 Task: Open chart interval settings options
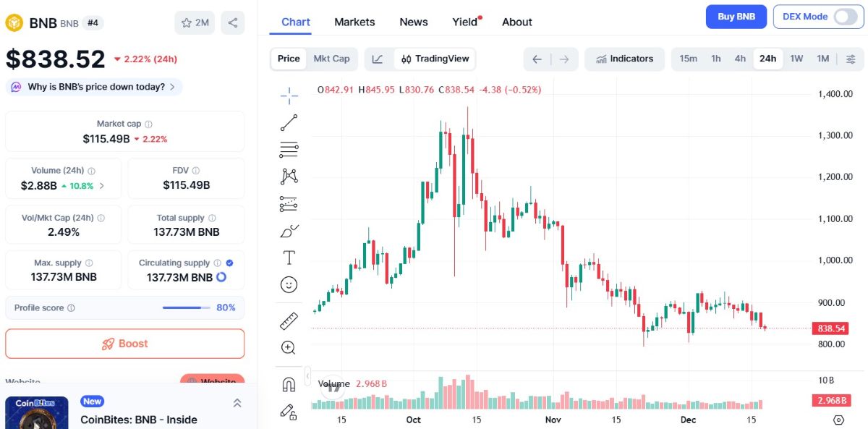pos(851,59)
